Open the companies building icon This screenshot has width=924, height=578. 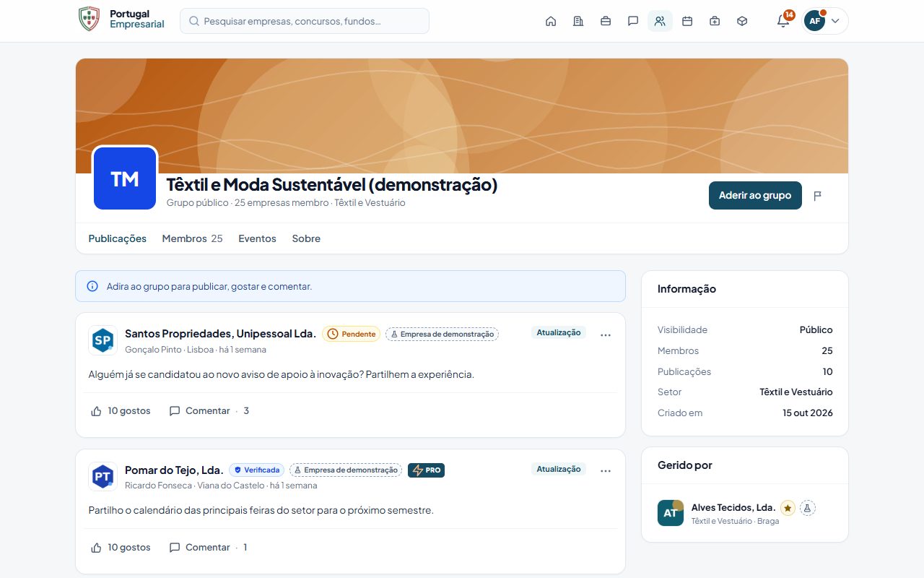point(578,21)
